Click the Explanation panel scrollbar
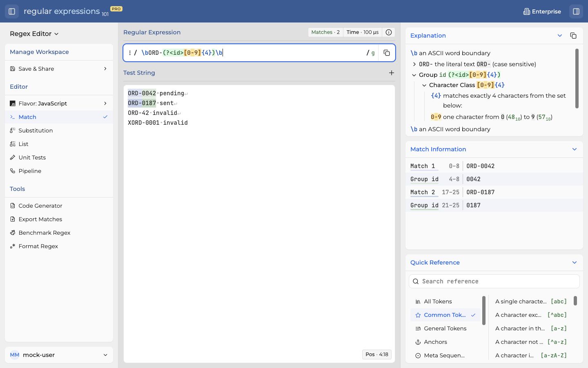Screen dimensions: 588x368 pos(577,79)
